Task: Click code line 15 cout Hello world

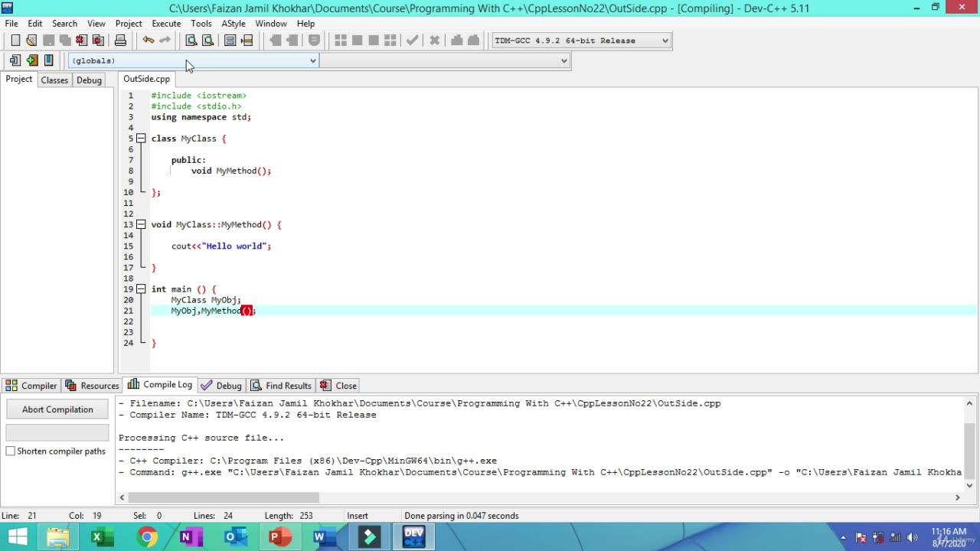Action: [x=221, y=246]
